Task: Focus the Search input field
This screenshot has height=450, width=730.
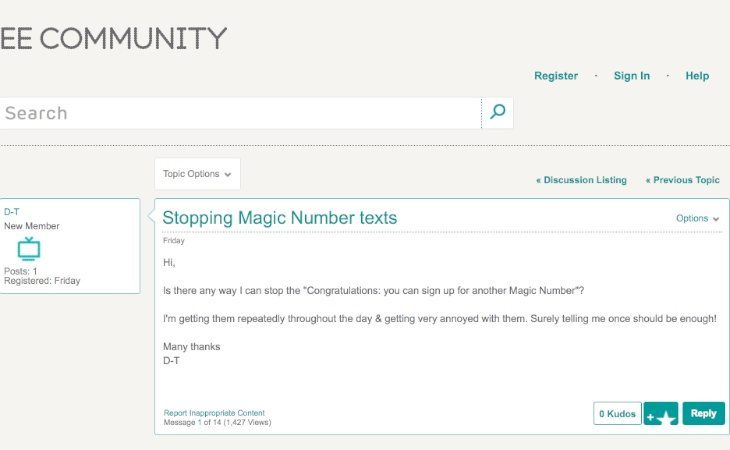Action: 240,113
